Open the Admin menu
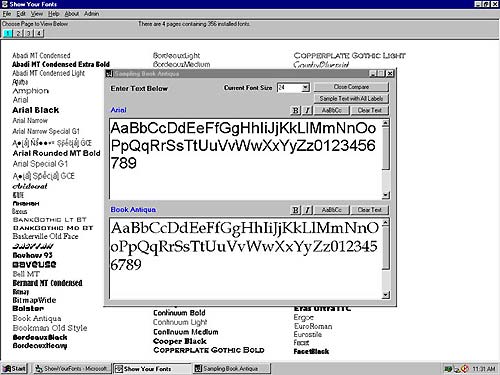 [91, 14]
